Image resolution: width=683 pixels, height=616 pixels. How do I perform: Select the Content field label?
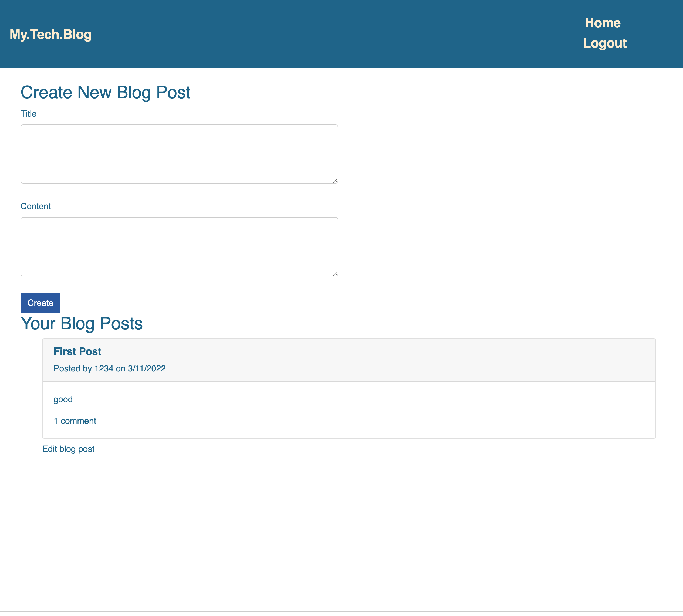pos(36,206)
